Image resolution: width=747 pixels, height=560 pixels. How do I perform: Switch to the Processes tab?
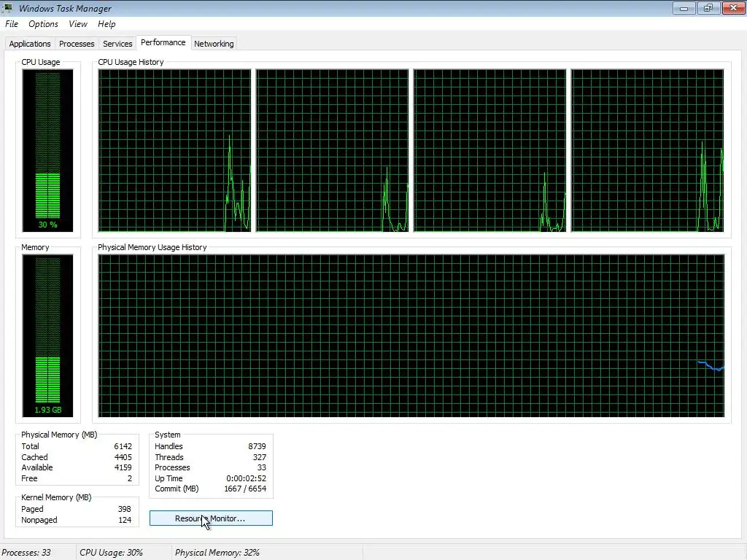point(76,43)
